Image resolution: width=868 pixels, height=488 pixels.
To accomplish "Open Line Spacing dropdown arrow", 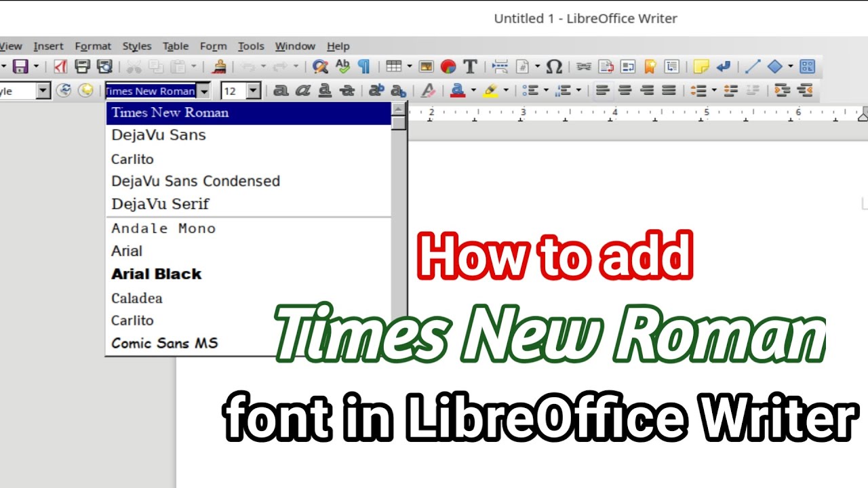I will click(x=714, y=90).
